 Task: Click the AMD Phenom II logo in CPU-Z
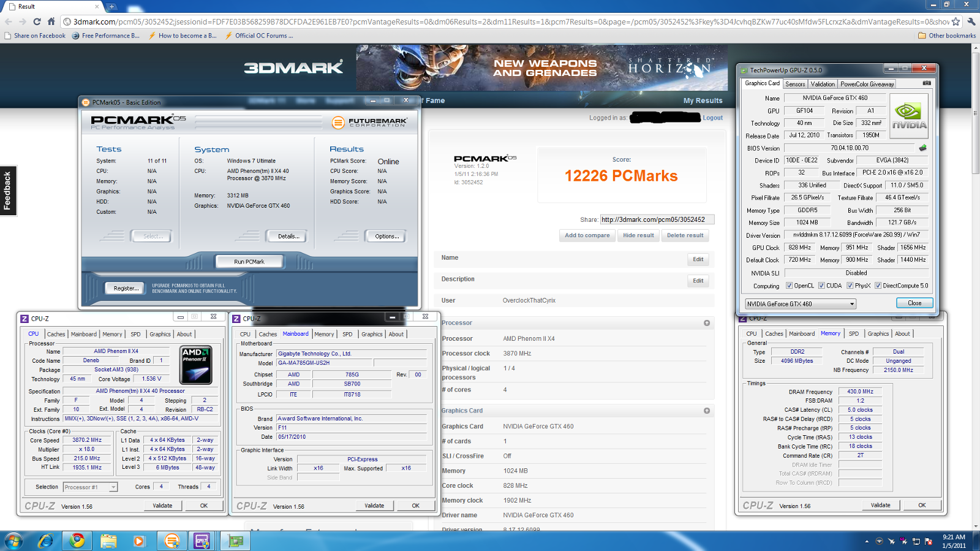[x=196, y=365]
